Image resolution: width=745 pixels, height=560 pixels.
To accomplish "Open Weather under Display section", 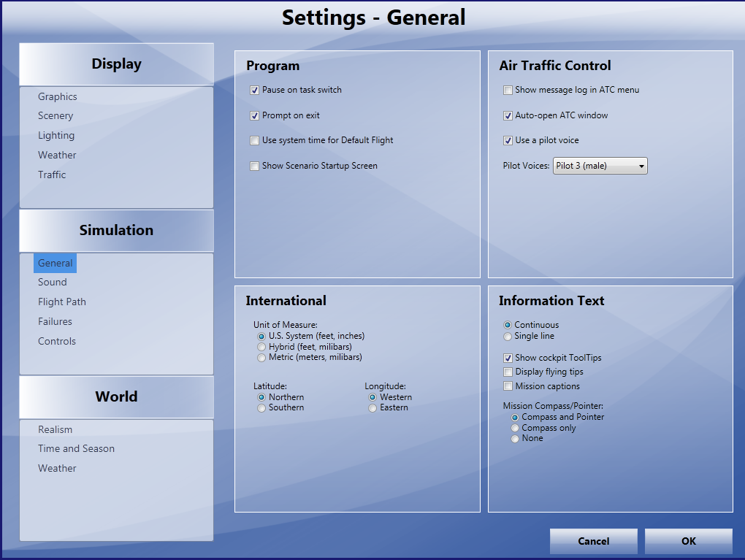I will tap(57, 156).
